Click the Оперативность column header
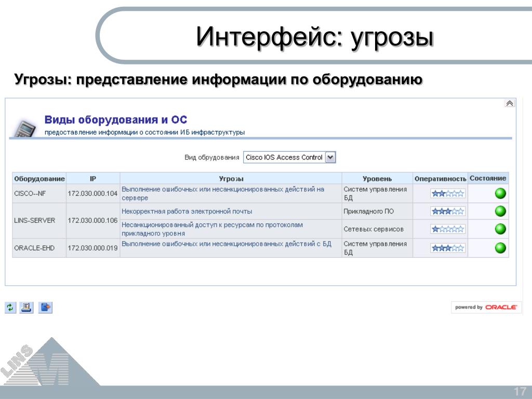Screen dimensions: 532x399 click(441, 179)
